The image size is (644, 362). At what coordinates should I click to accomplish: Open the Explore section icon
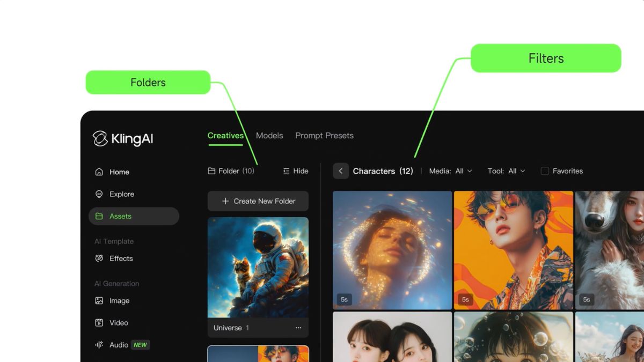(99, 194)
